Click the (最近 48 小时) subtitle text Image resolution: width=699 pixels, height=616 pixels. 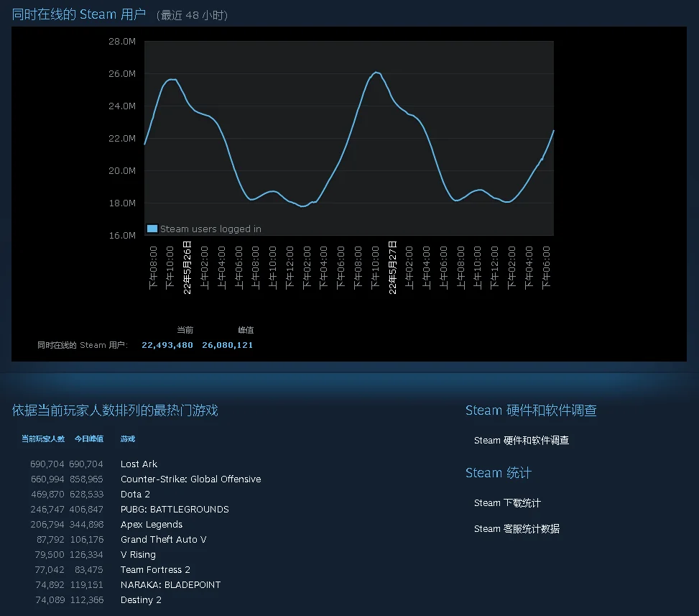pyautogui.click(x=192, y=16)
